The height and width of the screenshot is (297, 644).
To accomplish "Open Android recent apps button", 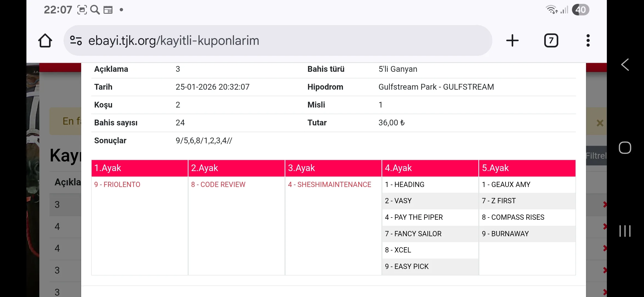I will [x=625, y=231].
